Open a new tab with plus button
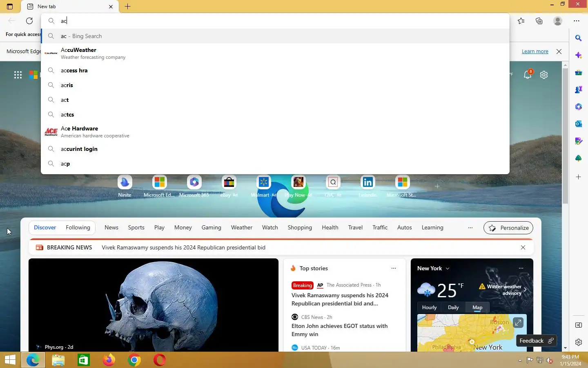This screenshot has width=588, height=368. 127,7
